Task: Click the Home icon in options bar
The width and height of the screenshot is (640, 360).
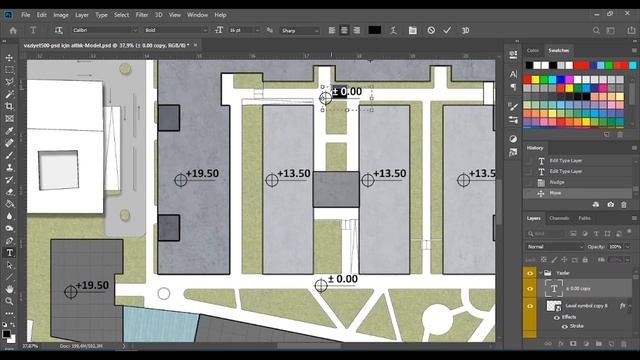Action: (x=13, y=30)
